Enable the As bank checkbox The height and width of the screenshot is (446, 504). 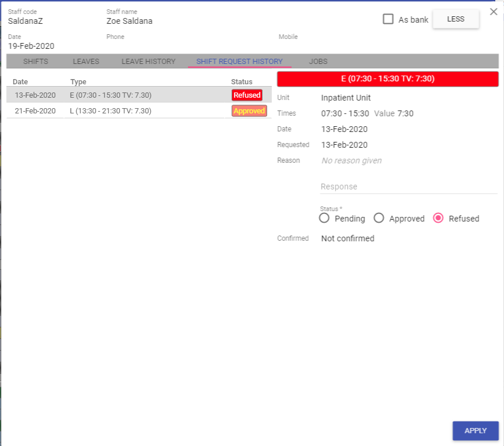pyautogui.click(x=388, y=19)
